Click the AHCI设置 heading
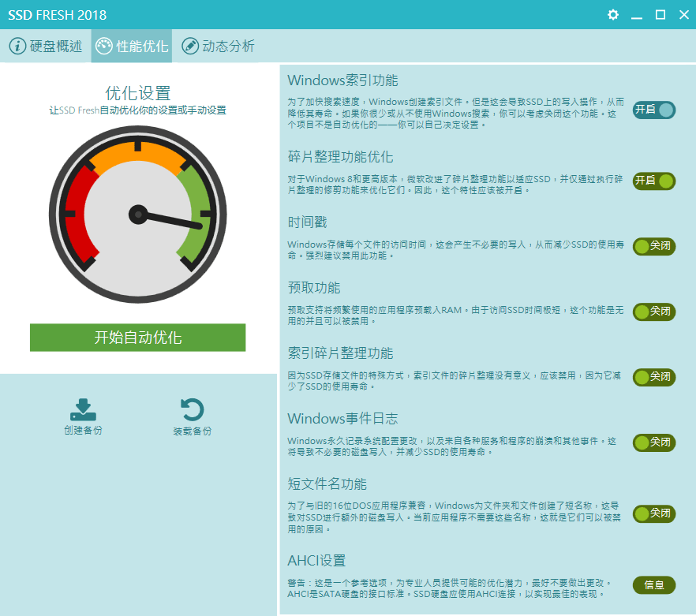 [316, 561]
